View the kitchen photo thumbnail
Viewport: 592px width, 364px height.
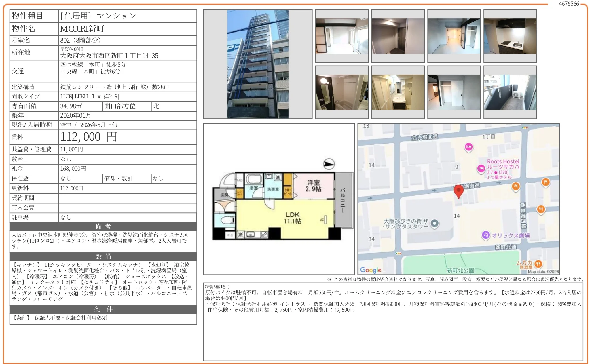tap(510, 36)
